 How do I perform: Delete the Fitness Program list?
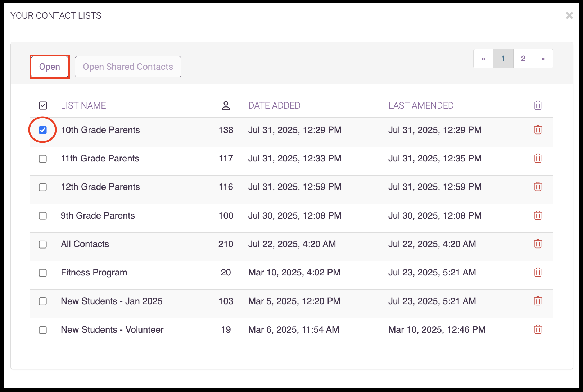pos(538,272)
